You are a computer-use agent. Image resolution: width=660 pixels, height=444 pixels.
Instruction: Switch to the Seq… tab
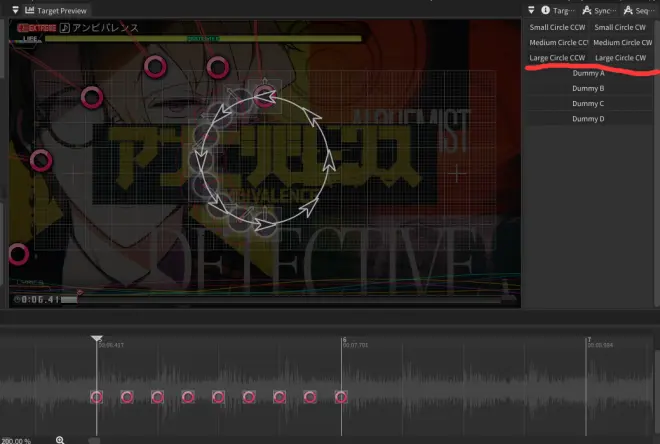tap(639, 11)
